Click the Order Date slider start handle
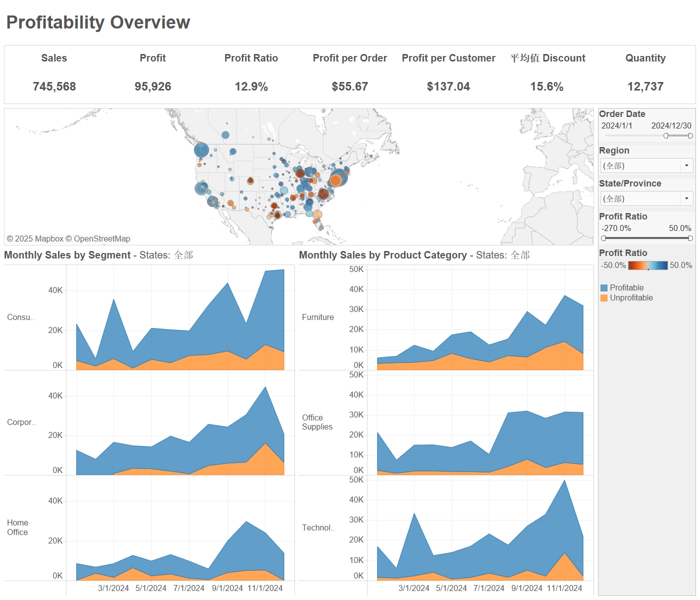 (665, 136)
